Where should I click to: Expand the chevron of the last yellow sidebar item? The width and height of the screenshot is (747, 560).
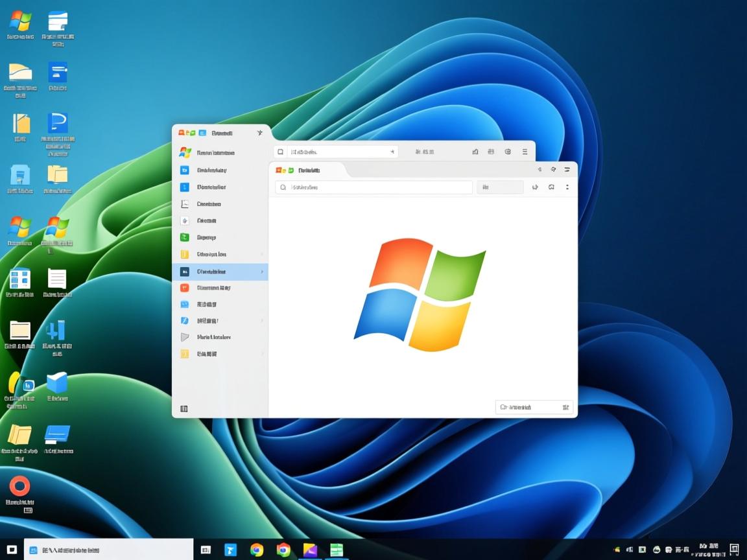coord(262,354)
